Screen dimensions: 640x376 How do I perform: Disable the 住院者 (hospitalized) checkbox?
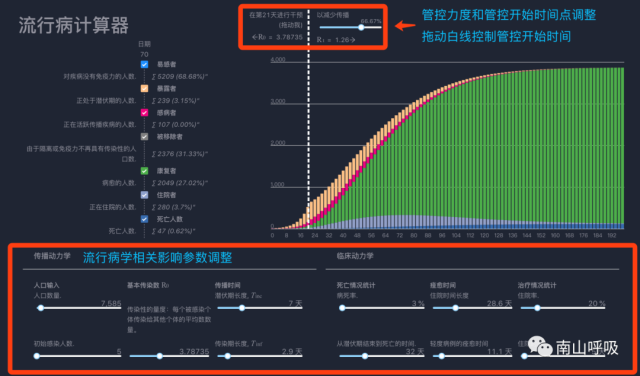pos(144,195)
